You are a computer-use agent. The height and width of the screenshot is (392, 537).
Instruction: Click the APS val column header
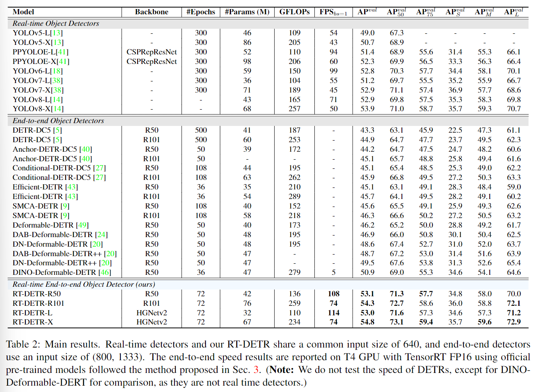click(x=455, y=12)
